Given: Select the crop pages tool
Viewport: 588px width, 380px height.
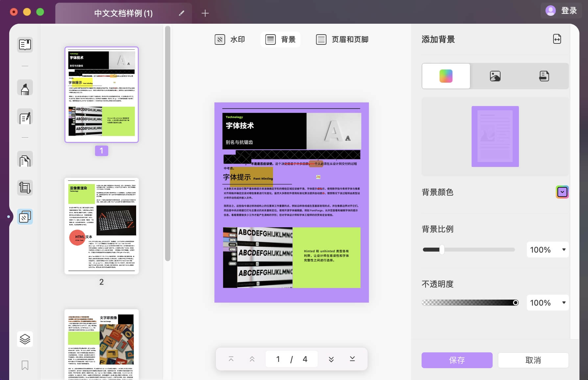Looking at the screenshot, I should [25, 188].
